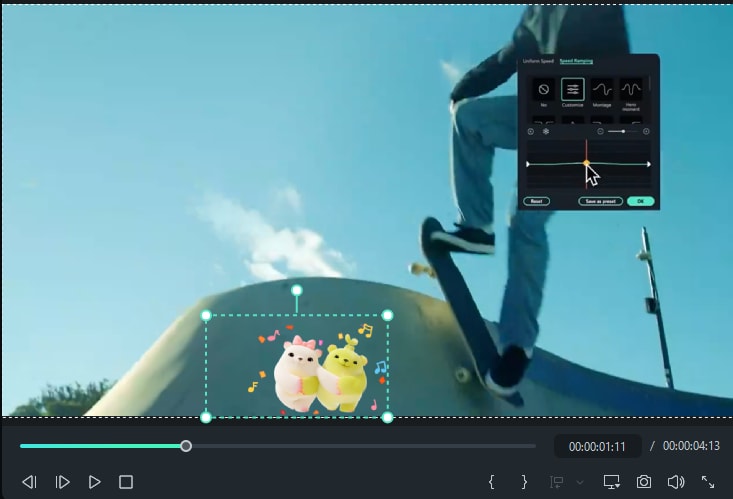Step forward to the next frame
Image resolution: width=733 pixels, height=499 pixels.
(63, 482)
